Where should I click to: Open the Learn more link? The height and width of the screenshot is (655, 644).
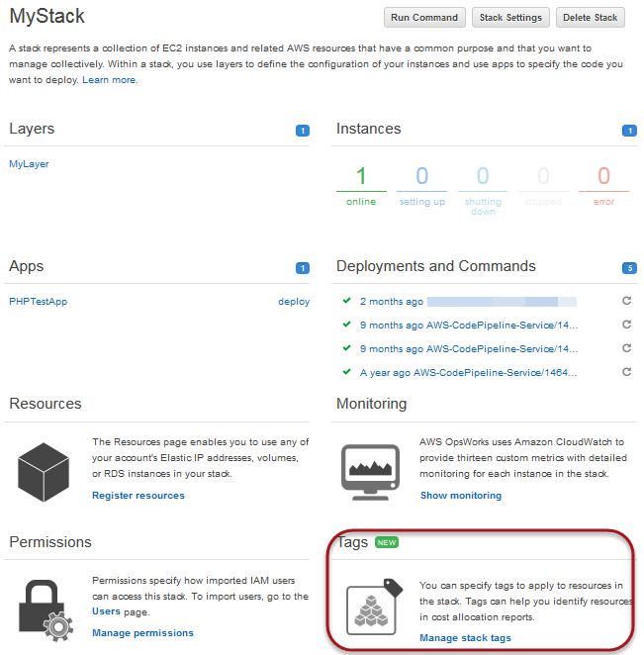tap(109, 80)
